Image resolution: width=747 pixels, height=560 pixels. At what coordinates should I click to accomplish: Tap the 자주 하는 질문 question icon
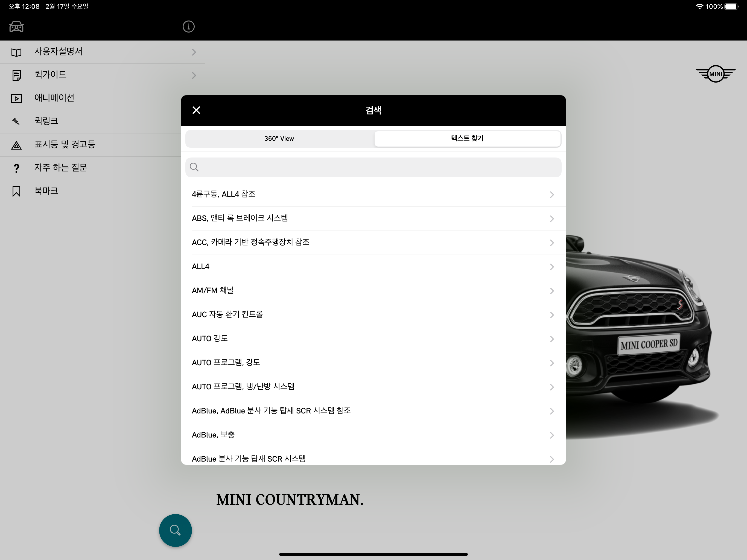16,168
